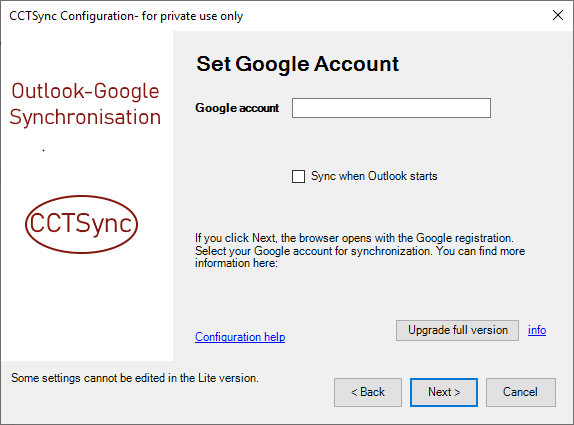Cancel the configuration wizard
The width and height of the screenshot is (574, 425).
pyautogui.click(x=521, y=392)
